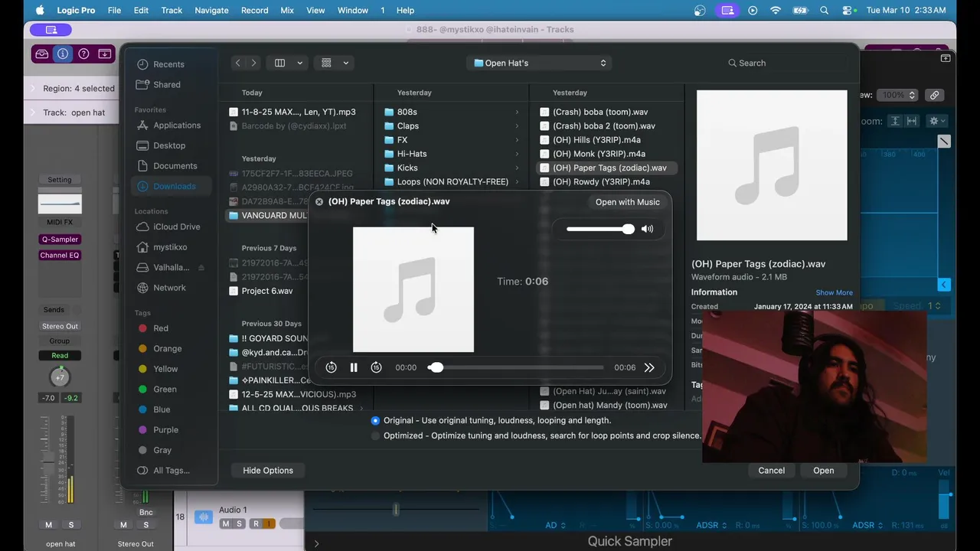Select (Crash) boba (toom).wav file

click(600, 112)
